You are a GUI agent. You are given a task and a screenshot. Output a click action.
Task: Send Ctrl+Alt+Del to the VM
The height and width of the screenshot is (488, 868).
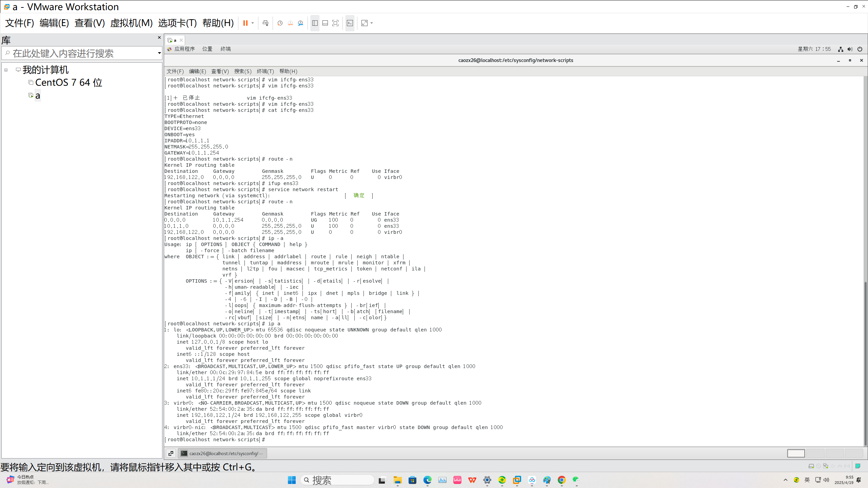pyautogui.click(x=265, y=23)
